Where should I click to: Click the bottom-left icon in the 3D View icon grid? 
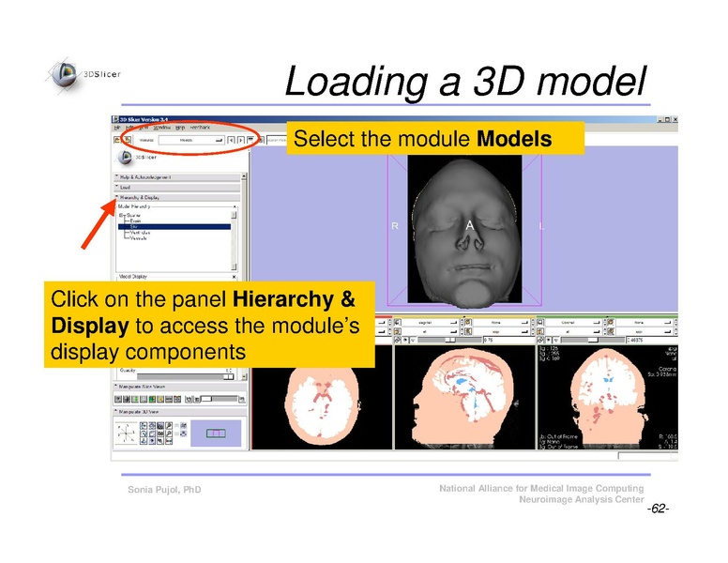point(144,441)
